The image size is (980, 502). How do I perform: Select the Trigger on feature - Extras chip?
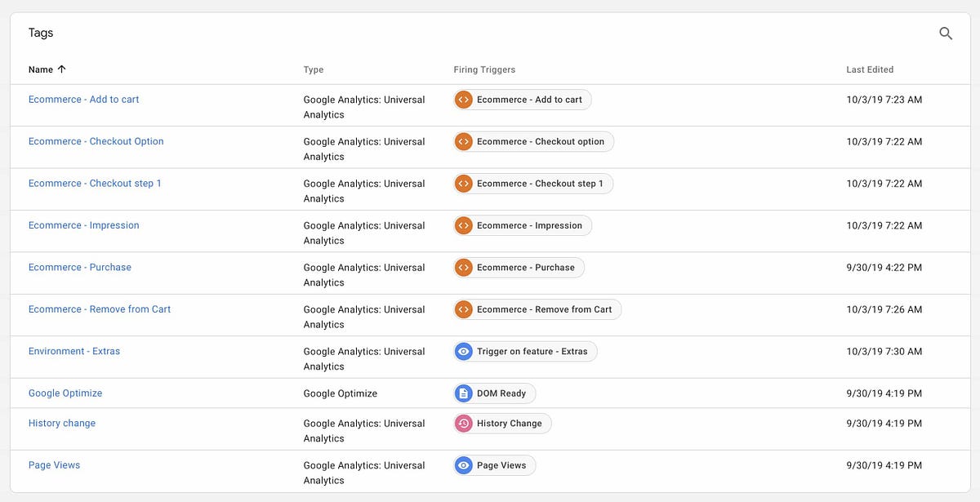pyautogui.click(x=525, y=351)
